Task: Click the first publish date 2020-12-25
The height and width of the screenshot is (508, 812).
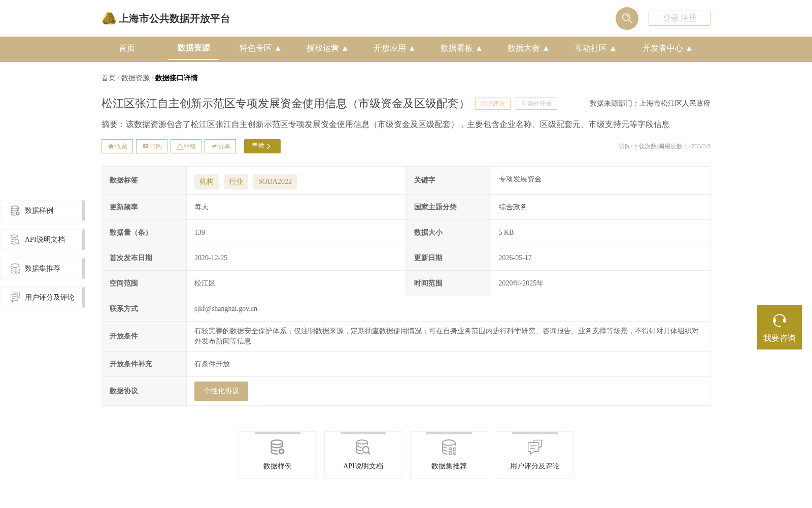Action: tap(211, 258)
